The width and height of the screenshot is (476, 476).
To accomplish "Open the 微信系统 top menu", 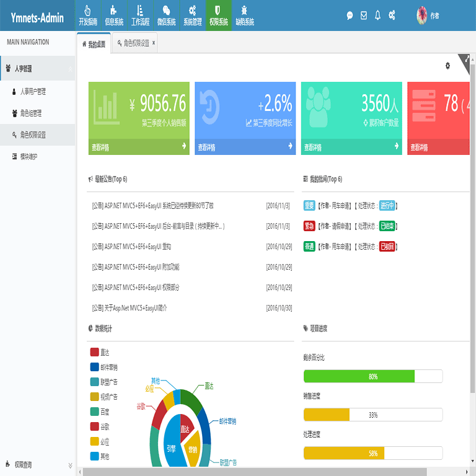I will [166, 15].
